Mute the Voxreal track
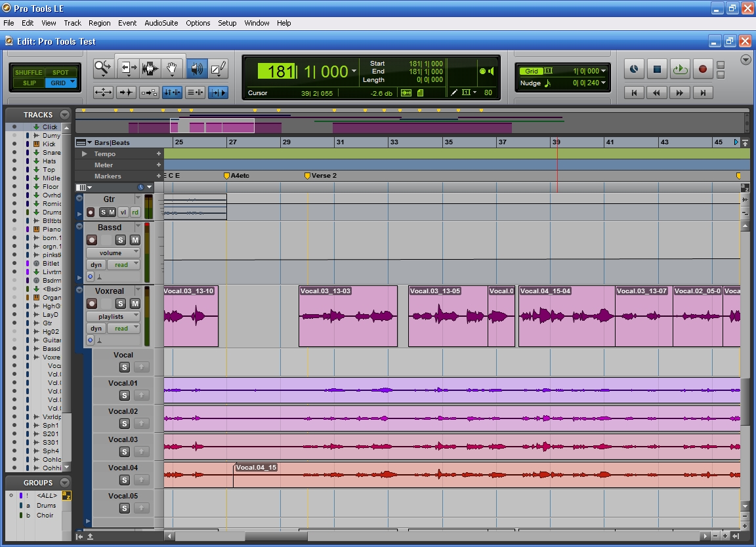 (x=135, y=304)
